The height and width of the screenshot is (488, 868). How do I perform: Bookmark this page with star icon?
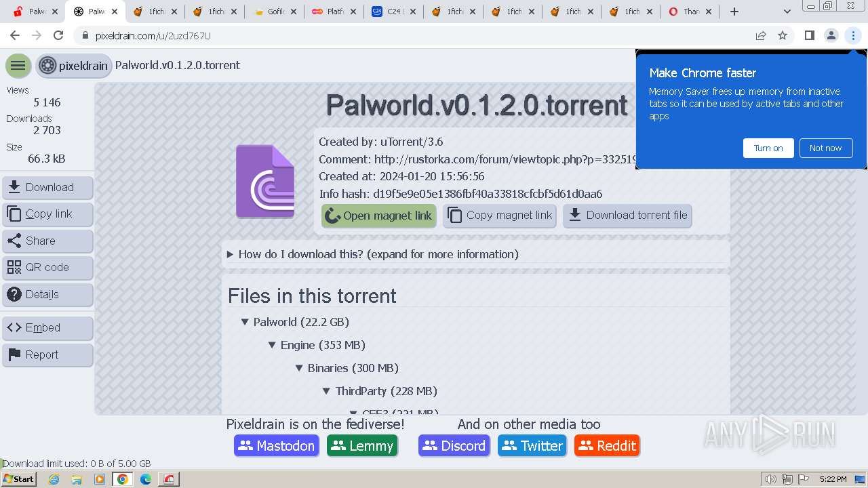(783, 35)
